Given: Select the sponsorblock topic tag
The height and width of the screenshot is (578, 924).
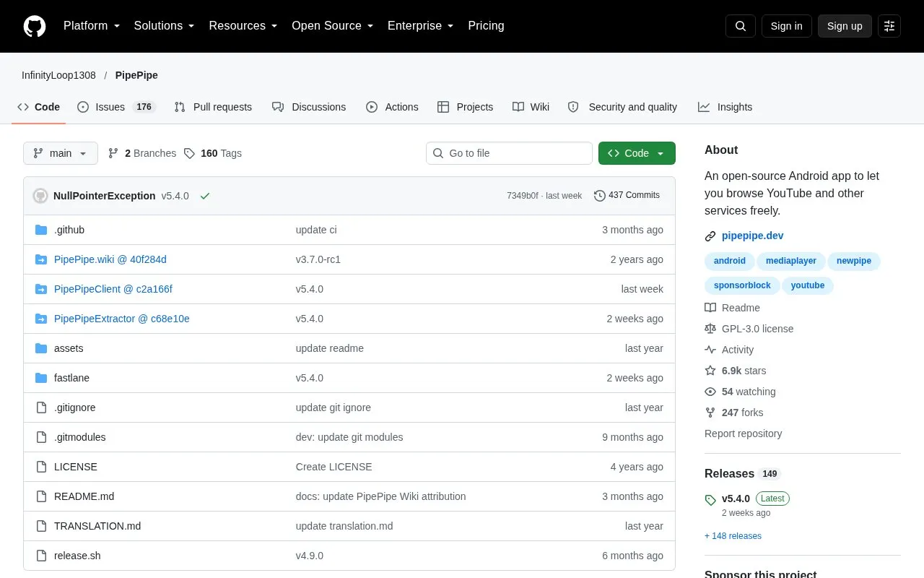Looking at the screenshot, I should [x=742, y=285].
